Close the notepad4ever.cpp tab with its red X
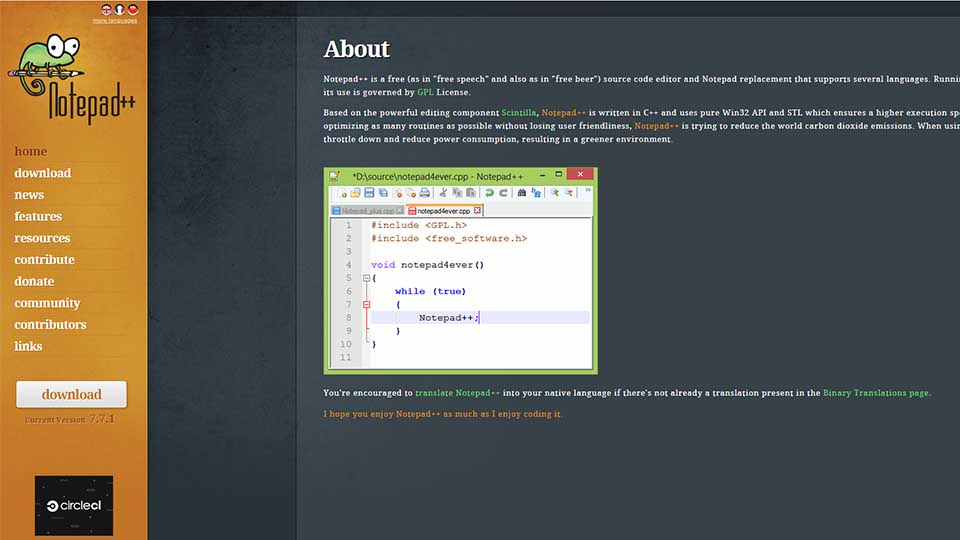 [x=478, y=211]
